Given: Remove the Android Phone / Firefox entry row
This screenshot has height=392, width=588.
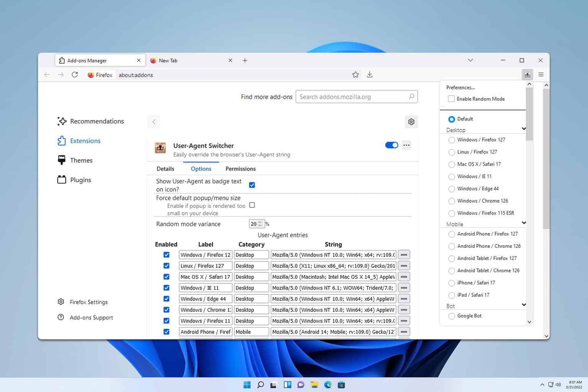Looking at the screenshot, I should 404,332.
